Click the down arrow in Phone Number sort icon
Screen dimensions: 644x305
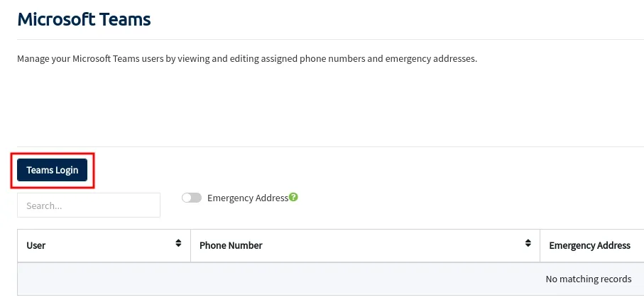click(x=528, y=245)
